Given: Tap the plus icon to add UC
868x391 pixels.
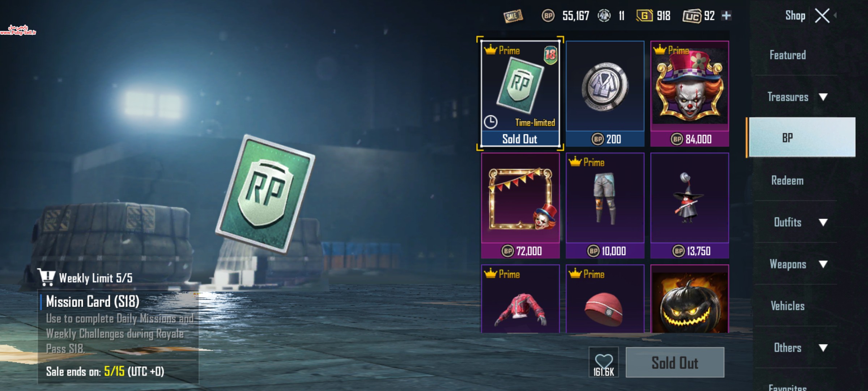Looking at the screenshot, I should pos(726,16).
